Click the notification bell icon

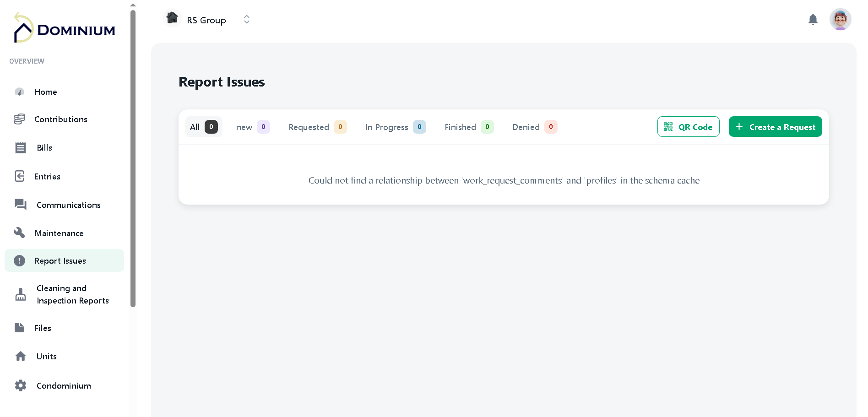tap(813, 19)
